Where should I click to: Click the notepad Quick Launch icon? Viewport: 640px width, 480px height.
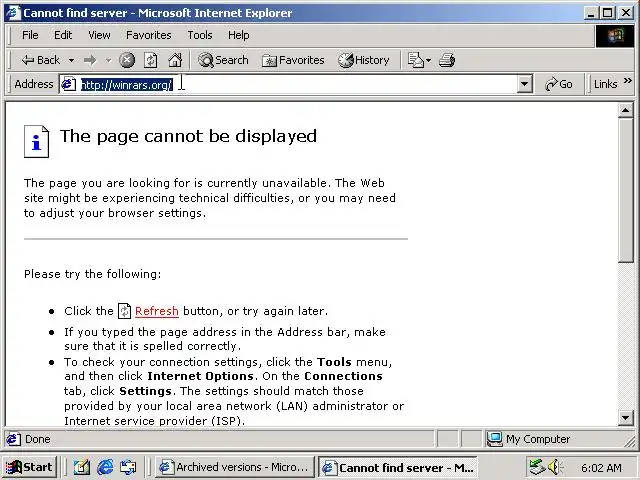(x=82, y=467)
